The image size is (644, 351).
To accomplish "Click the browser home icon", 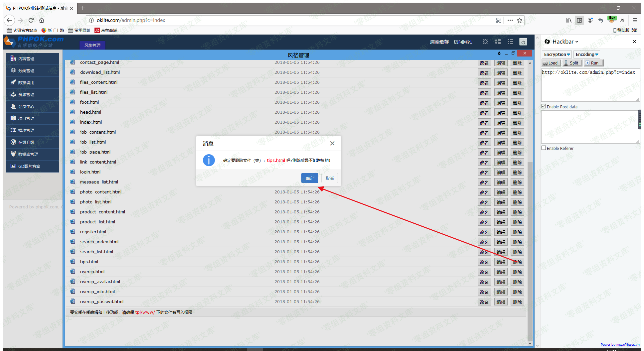I will (x=42, y=20).
